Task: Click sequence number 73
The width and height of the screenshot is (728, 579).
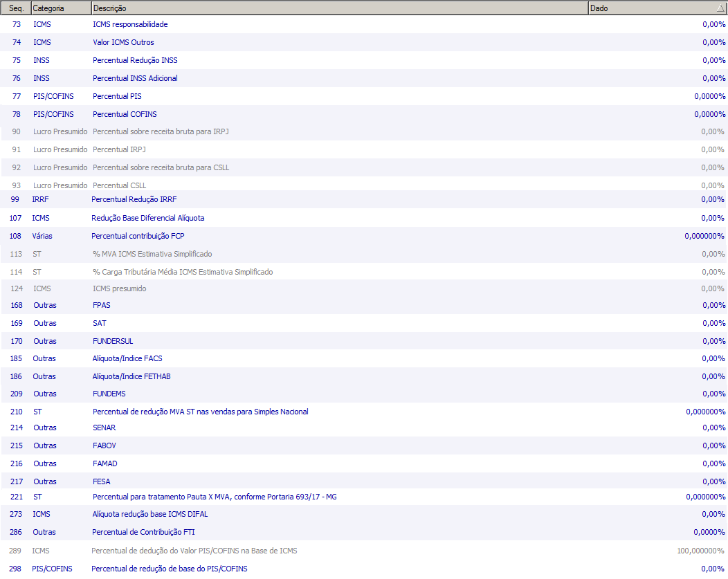Action: tap(17, 24)
